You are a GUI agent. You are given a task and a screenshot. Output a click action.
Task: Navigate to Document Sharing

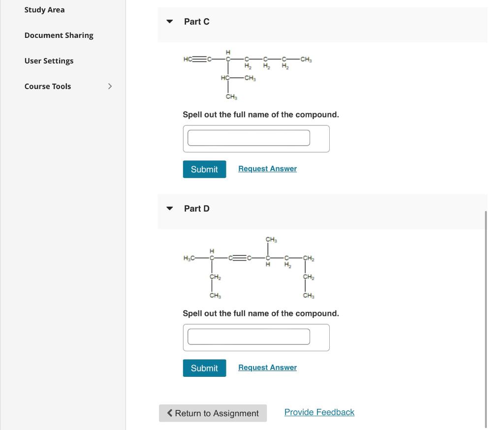point(59,35)
